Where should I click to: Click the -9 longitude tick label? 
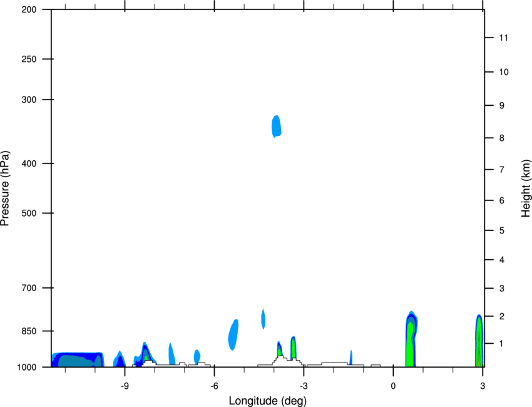[125, 386]
